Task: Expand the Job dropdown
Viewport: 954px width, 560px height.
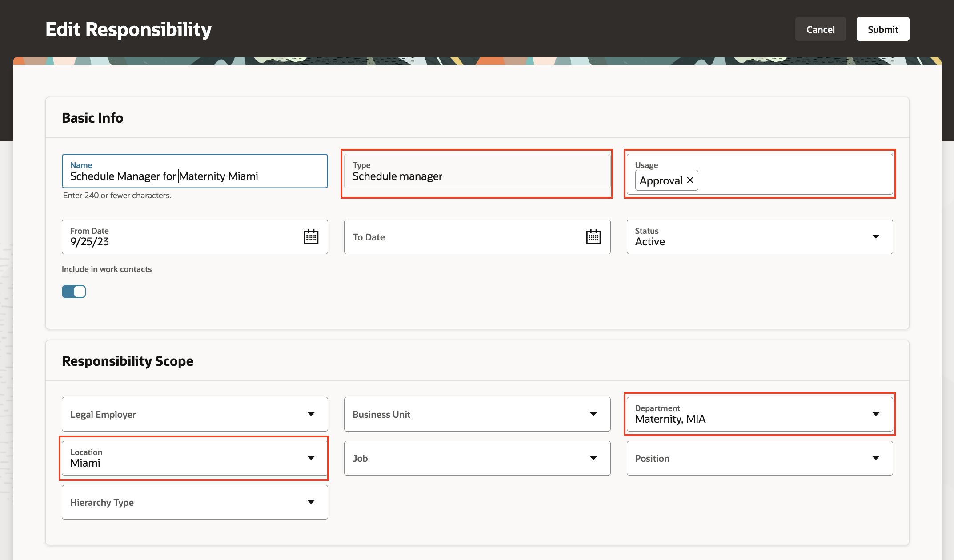Action: [x=593, y=458]
